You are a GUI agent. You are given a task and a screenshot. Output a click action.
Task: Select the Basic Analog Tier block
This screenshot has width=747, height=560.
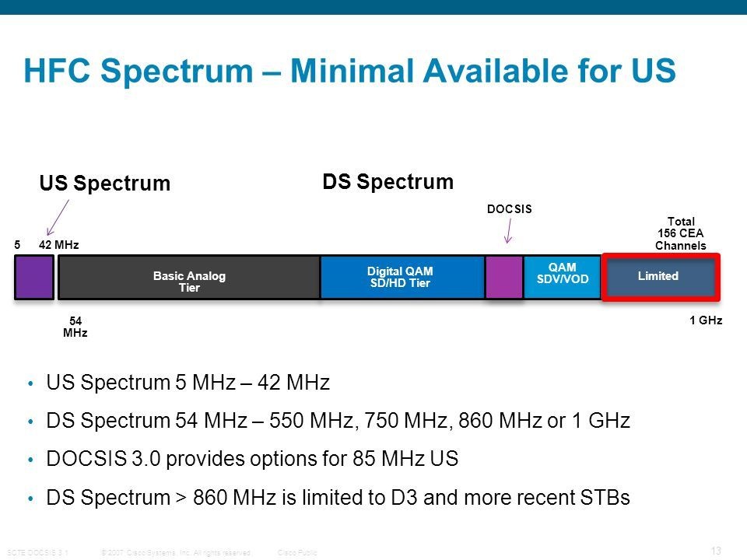click(x=189, y=277)
